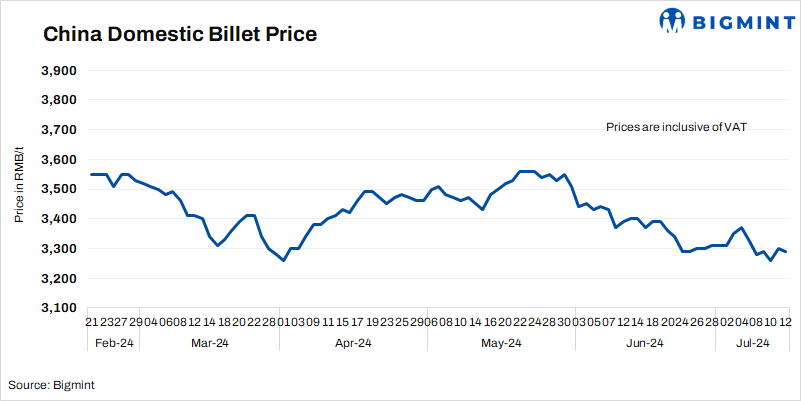This screenshot has height=401, width=801.
Task: Click the Source: Bigmint caption
Action: tap(52, 384)
